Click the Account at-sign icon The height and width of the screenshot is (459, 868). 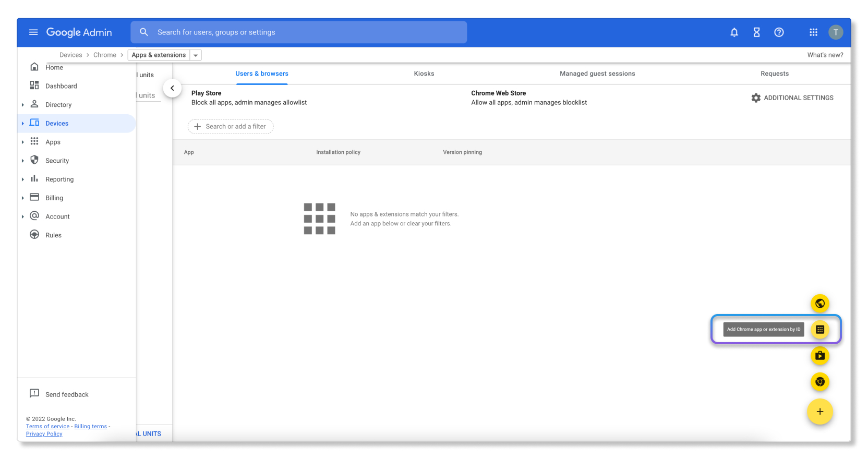34,215
